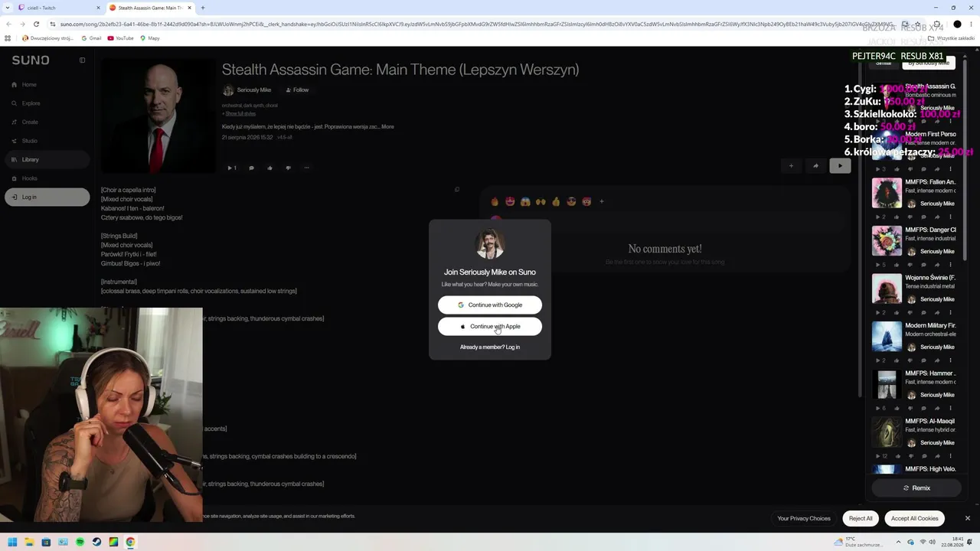Add another reaction with the plus icon
The image size is (980, 551).
(602, 201)
